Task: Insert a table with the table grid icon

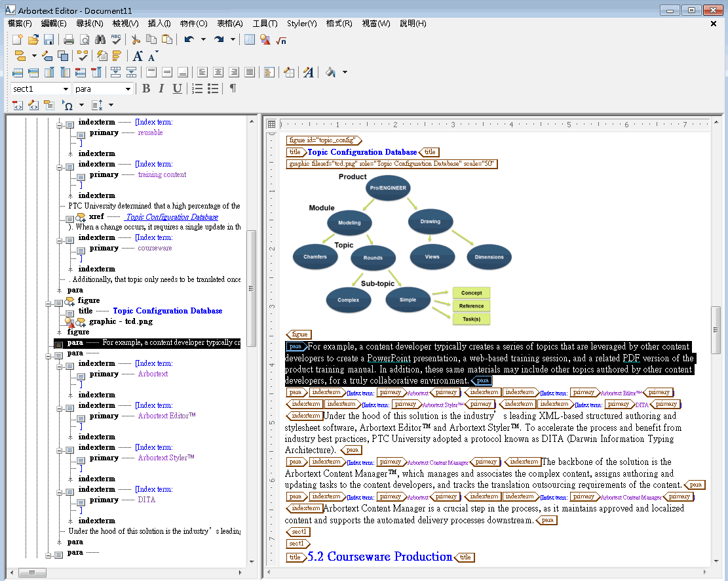Action: pyautogui.click(x=249, y=40)
